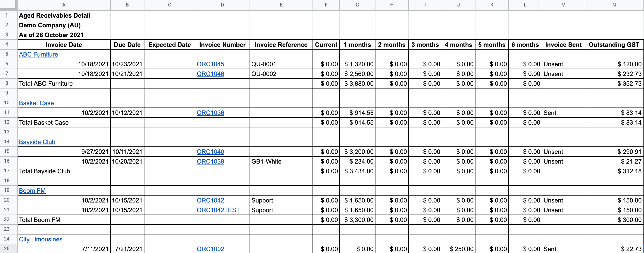Screen dimensions: 644x253
Task: Select the QU-0001 reference cell
Action: [281, 64]
